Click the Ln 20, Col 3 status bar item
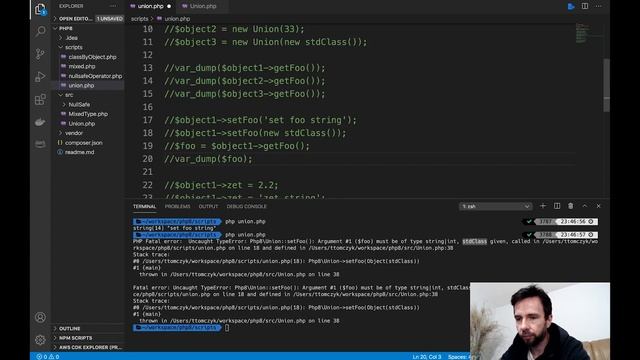Image resolution: width=640 pixels, height=360 pixels. 427,357
